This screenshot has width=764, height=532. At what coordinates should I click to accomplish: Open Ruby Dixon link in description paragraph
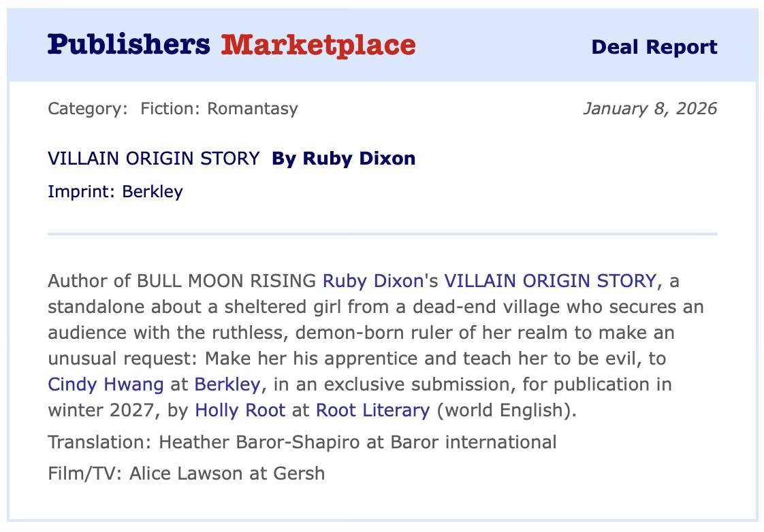point(372,280)
